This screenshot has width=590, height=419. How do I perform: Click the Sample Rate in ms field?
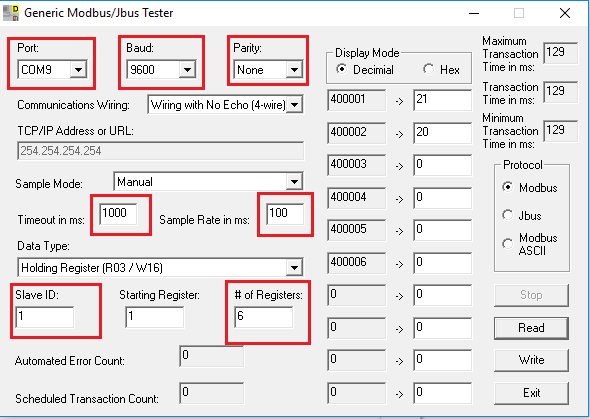point(285,214)
